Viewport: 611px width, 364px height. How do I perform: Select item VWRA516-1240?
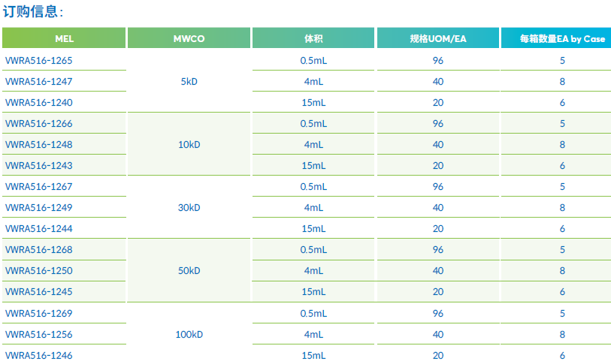pos(38,102)
